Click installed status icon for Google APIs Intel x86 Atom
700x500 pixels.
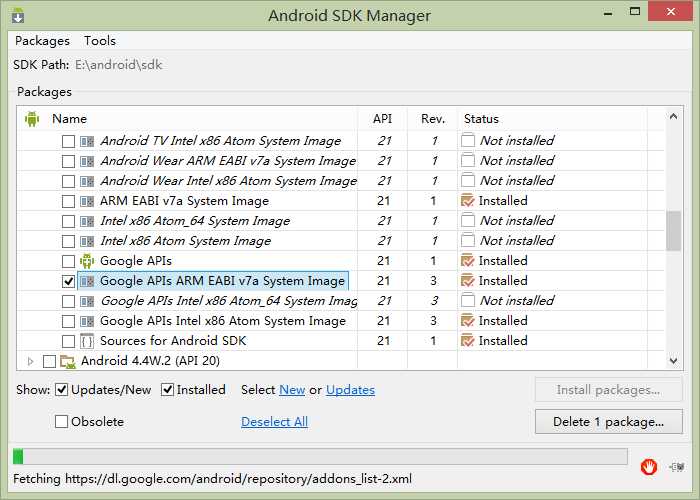pos(467,321)
